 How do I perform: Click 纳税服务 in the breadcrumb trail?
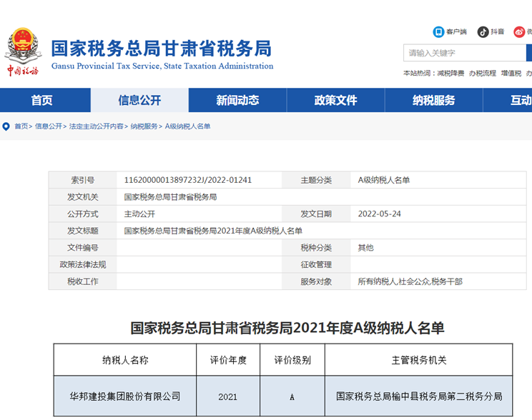click(144, 126)
